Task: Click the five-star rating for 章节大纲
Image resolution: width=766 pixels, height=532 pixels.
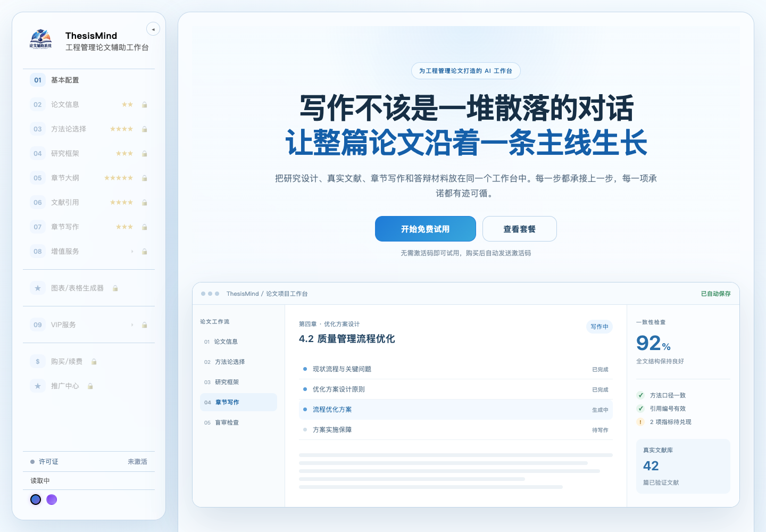Action: point(119,178)
